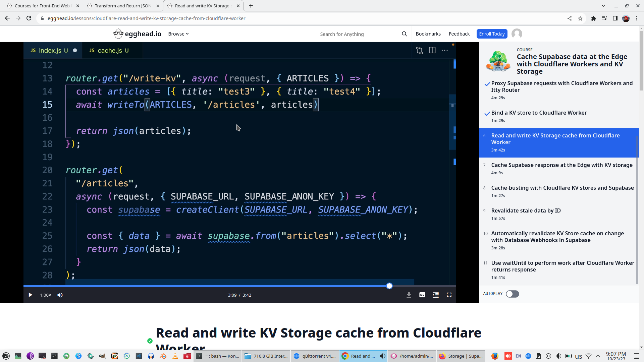Toggle the Autoplay switch
This screenshot has height=362, width=644.
[512, 294]
